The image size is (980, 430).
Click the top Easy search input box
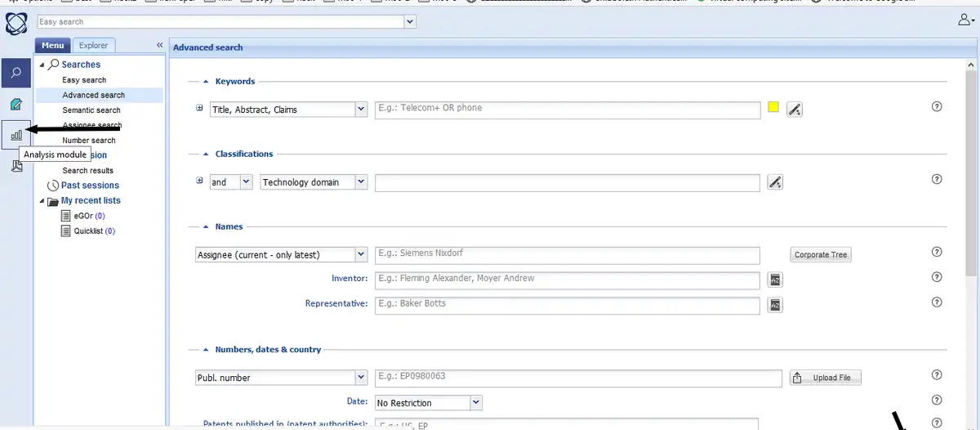[220, 22]
